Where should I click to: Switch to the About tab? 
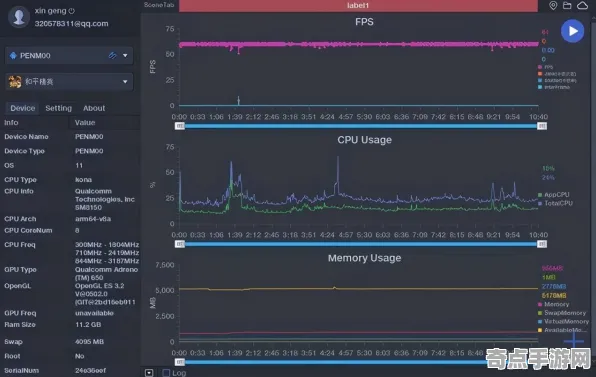pyautogui.click(x=94, y=108)
